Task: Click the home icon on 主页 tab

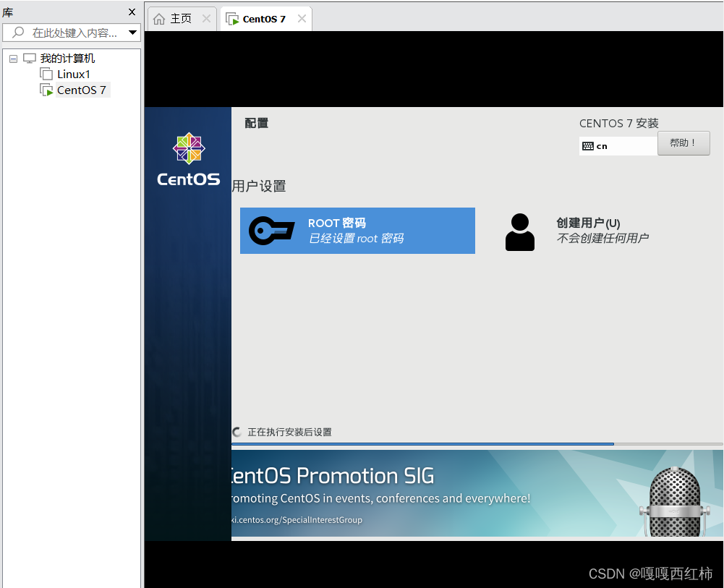Action: point(159,19)
